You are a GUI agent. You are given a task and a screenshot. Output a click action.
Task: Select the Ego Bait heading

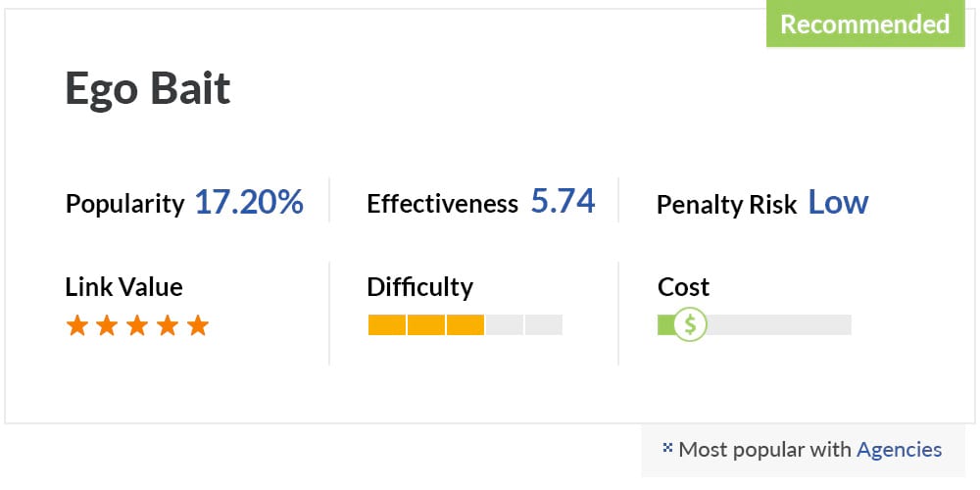(x=148, y=88)
